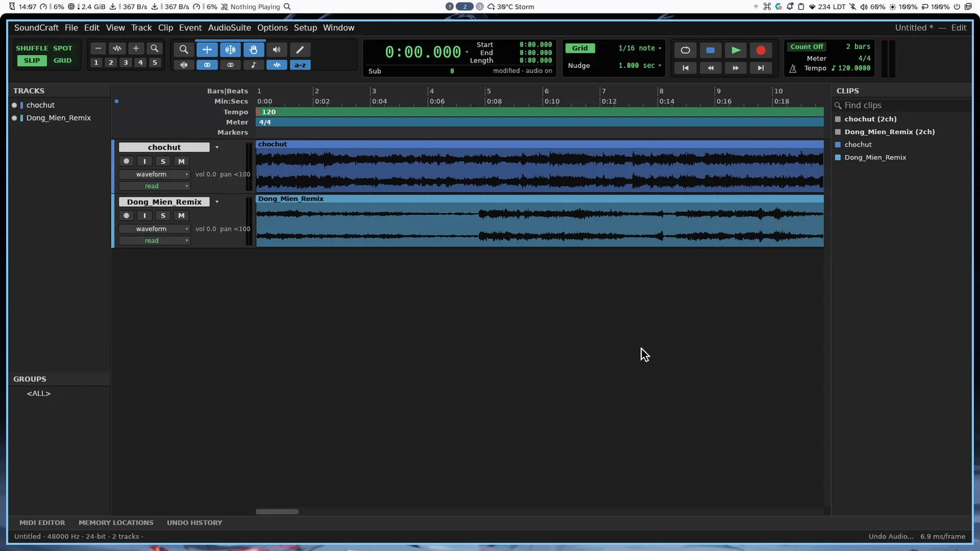The image size is (980, 551).
Task: Click the fast forward transport button
Action: [x=736, y=68]
